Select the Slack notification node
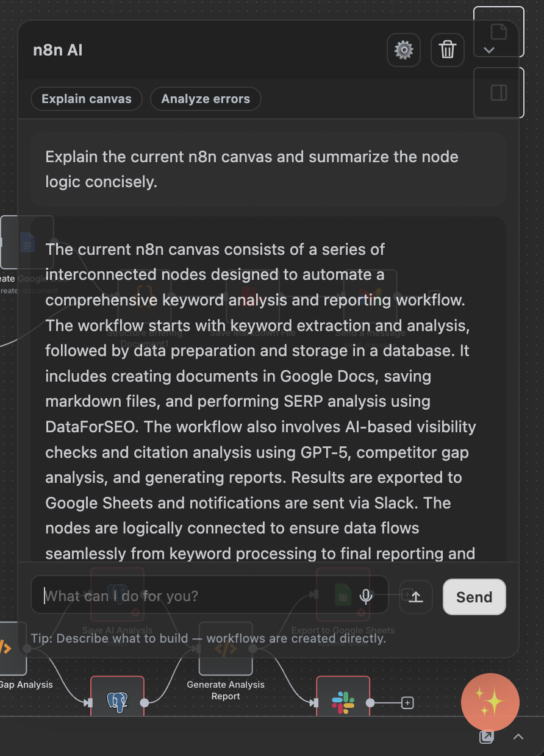 [x=343, y=702]
